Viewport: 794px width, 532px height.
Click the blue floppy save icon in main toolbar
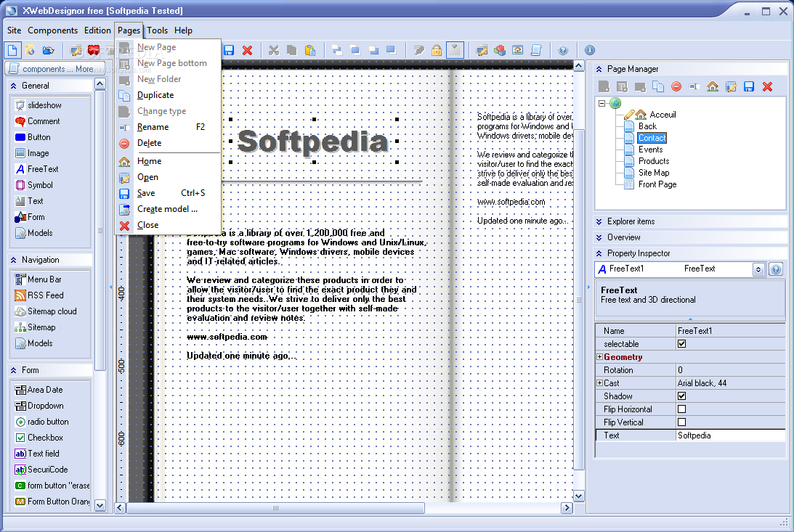tap(229, 50)
